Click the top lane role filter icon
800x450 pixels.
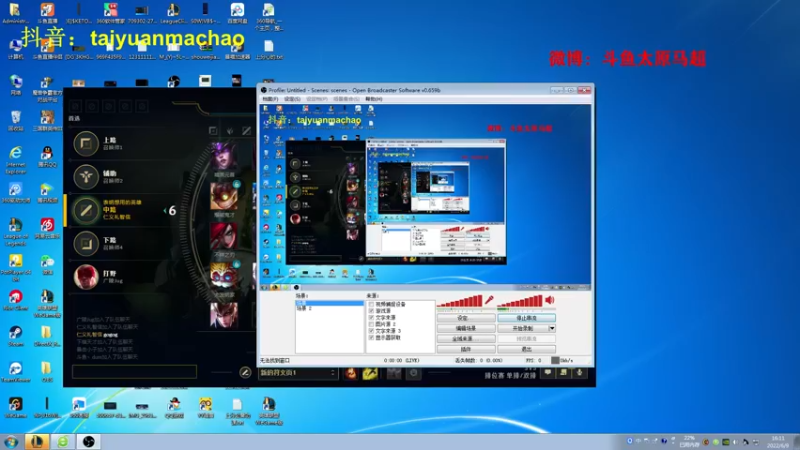[x=213, y=131]
